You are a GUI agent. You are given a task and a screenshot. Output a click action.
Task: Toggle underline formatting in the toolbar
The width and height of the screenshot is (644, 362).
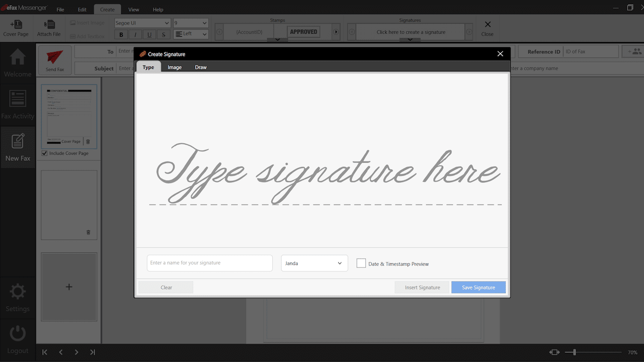point(149,34)
